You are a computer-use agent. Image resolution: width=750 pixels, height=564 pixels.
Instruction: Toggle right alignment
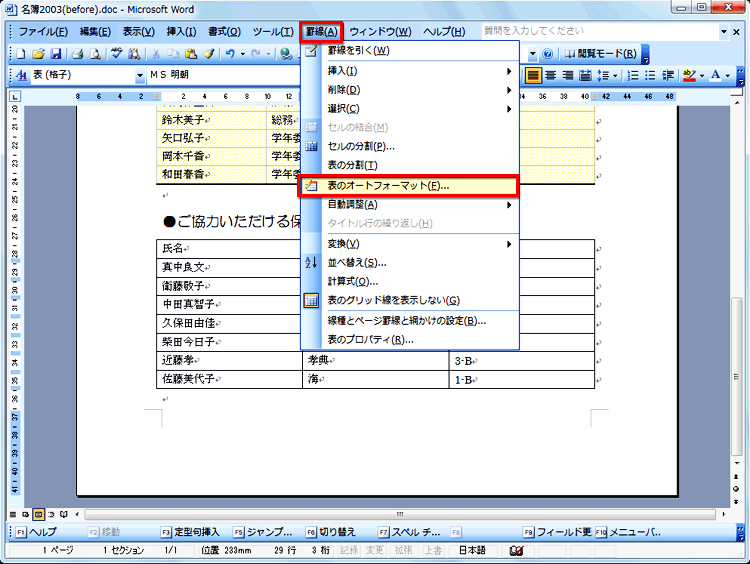pos(568,76)
